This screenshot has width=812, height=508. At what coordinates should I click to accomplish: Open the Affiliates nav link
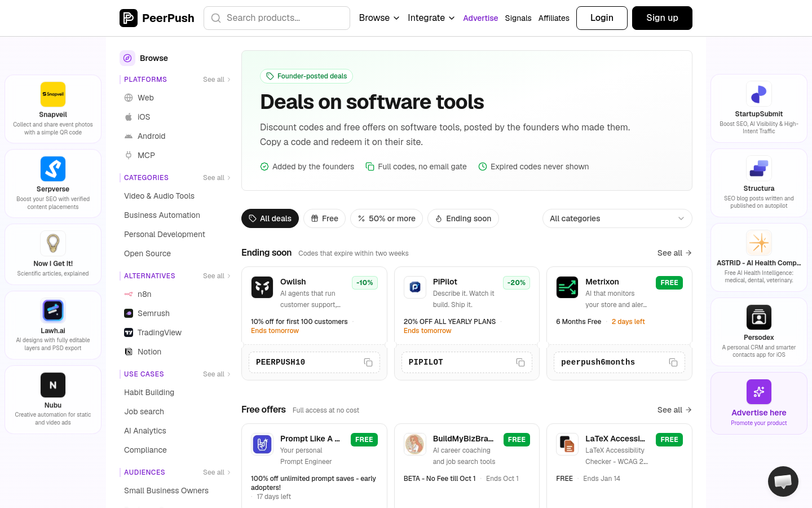point(554,18)
